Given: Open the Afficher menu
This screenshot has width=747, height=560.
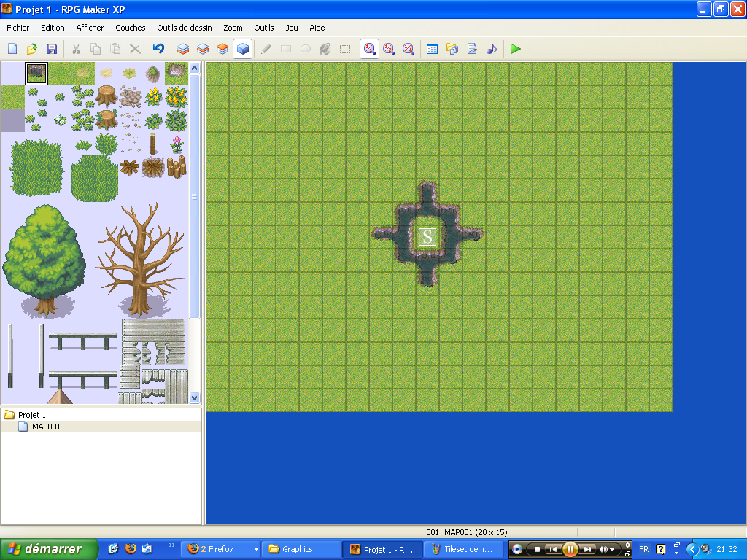Looking at the screenshot, I should pos(90,28).
